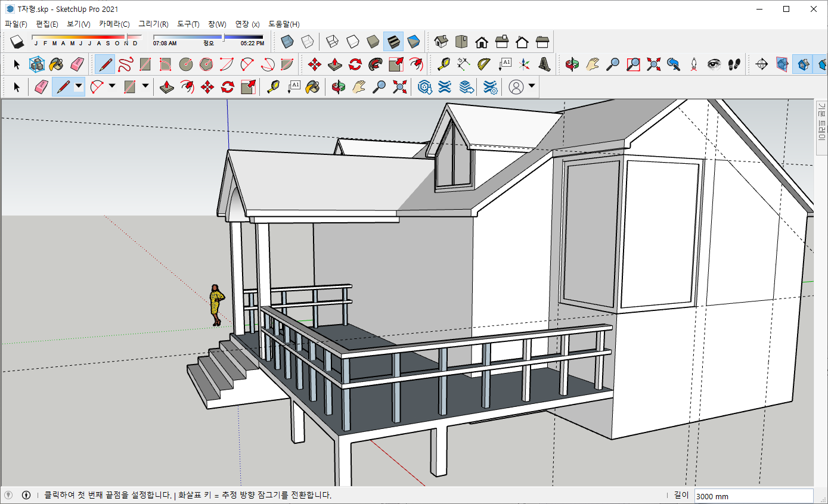Click the scale figure person in the model
This screenshot has width=828, height=504.
(216, 304)
